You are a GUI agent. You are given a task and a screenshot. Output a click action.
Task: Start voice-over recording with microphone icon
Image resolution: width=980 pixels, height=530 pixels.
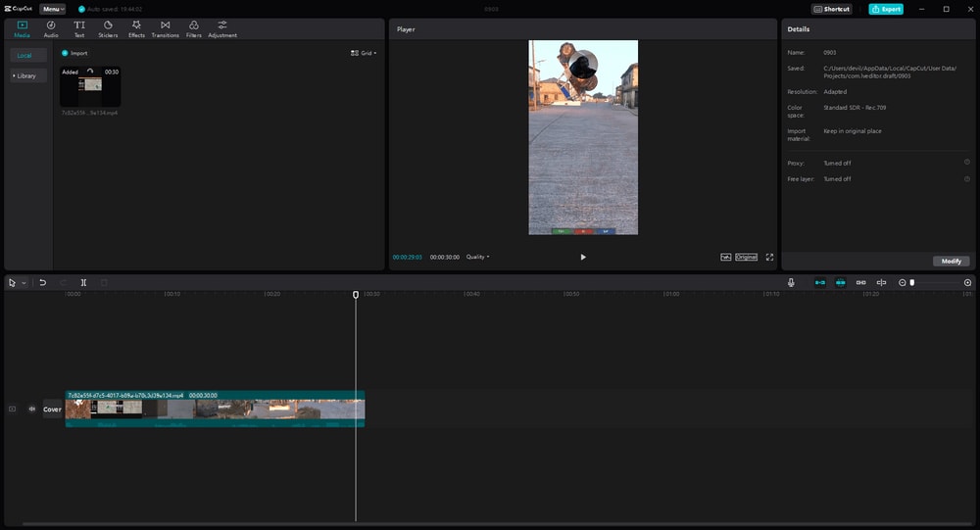[791, 282]
